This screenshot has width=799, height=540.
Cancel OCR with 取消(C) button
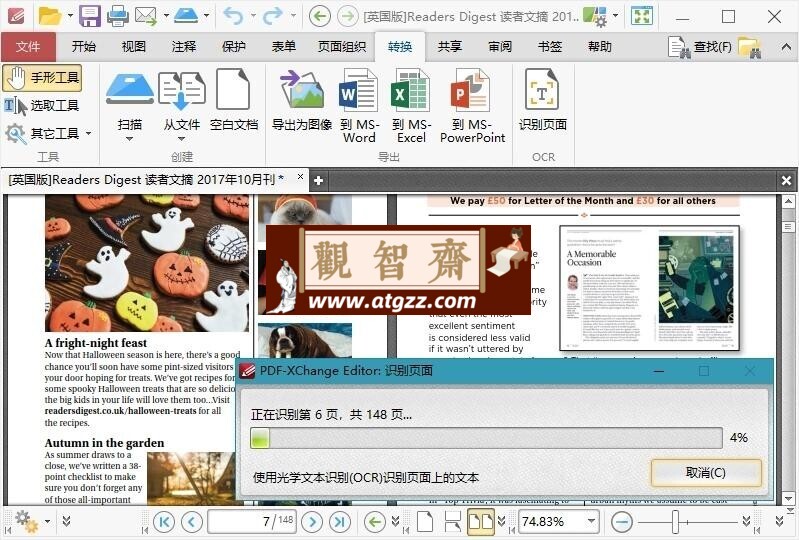point(706,472)
